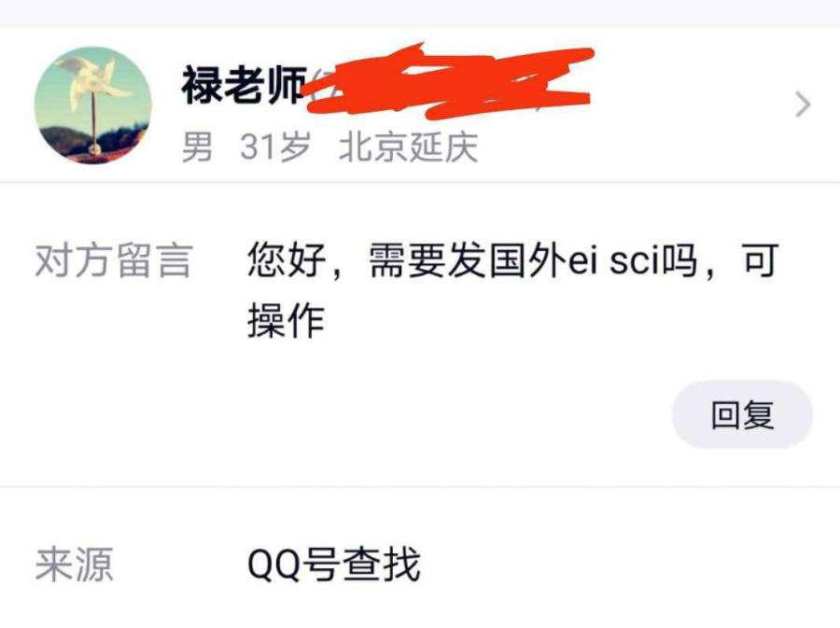Tap the red scribbled redacted area
This screenshot has height=628, width=840.
(x=450, y=80)
